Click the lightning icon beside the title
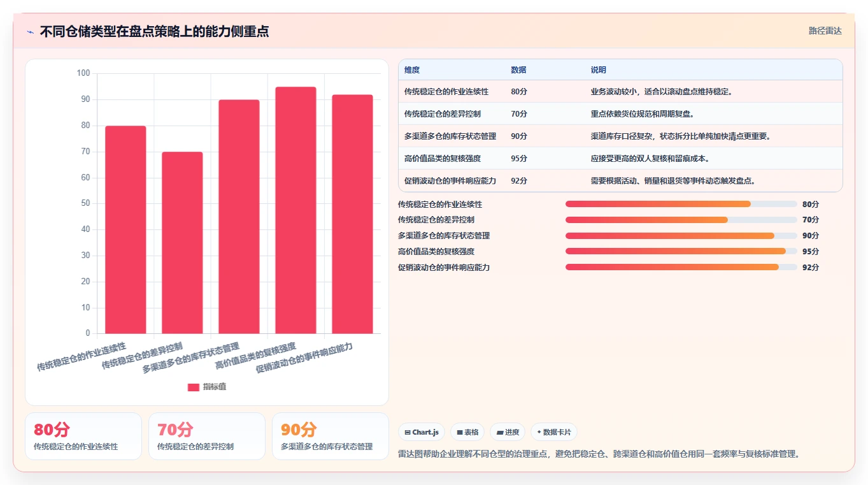The width and height of the screenshot is (868, 485). [31, 31]
